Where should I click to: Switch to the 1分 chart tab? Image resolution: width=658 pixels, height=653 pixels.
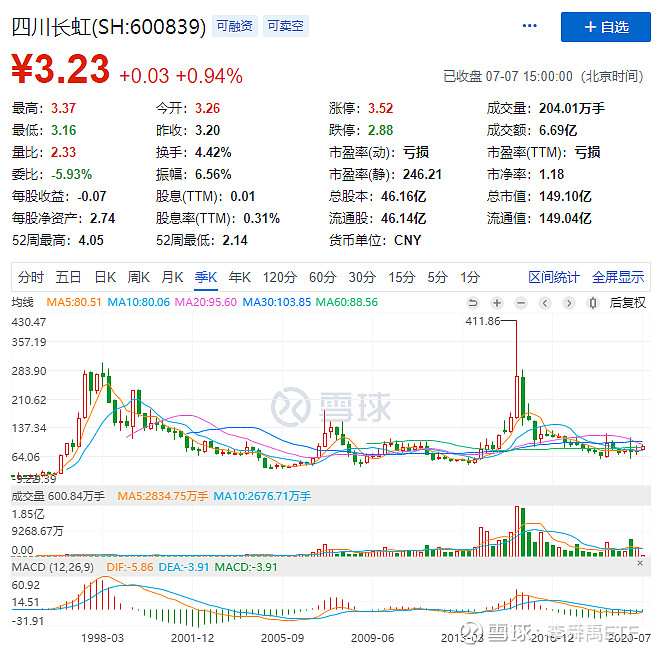pos(470,277)
